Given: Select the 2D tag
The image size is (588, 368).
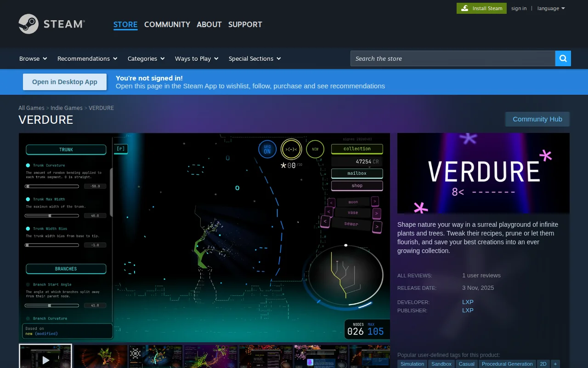Looking at the screenshot, I should coord(543,364).
